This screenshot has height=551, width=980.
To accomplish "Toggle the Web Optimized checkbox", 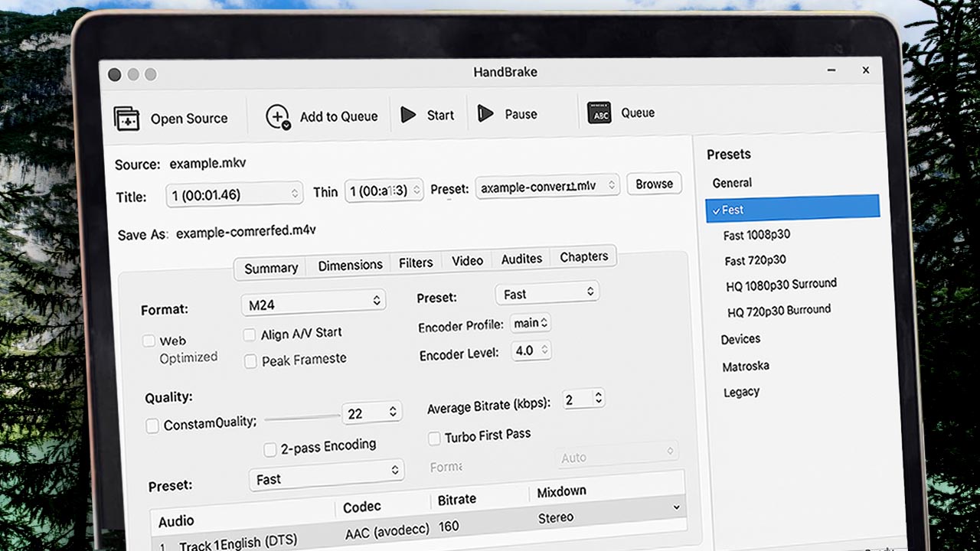I will tap(149, 341).
